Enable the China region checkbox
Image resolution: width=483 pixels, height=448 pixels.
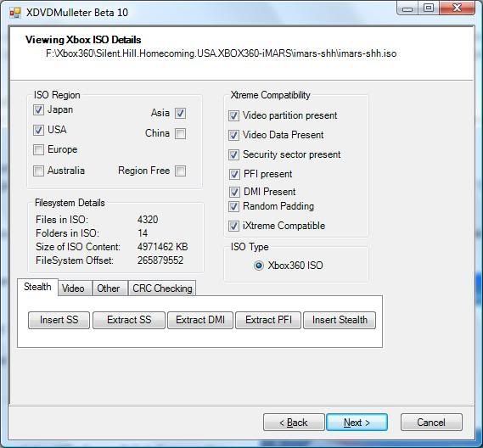(180, 133)
